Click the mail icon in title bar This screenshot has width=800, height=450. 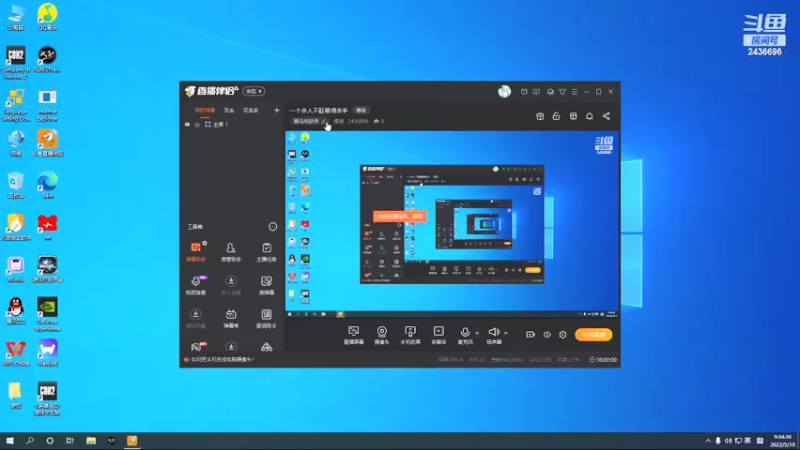click(524, 92)
